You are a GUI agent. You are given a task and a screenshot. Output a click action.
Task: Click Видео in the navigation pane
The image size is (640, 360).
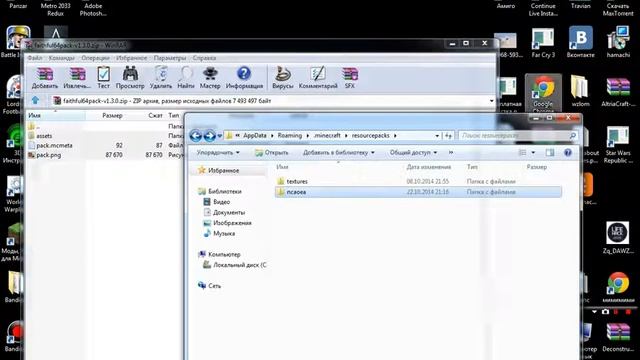221,202
